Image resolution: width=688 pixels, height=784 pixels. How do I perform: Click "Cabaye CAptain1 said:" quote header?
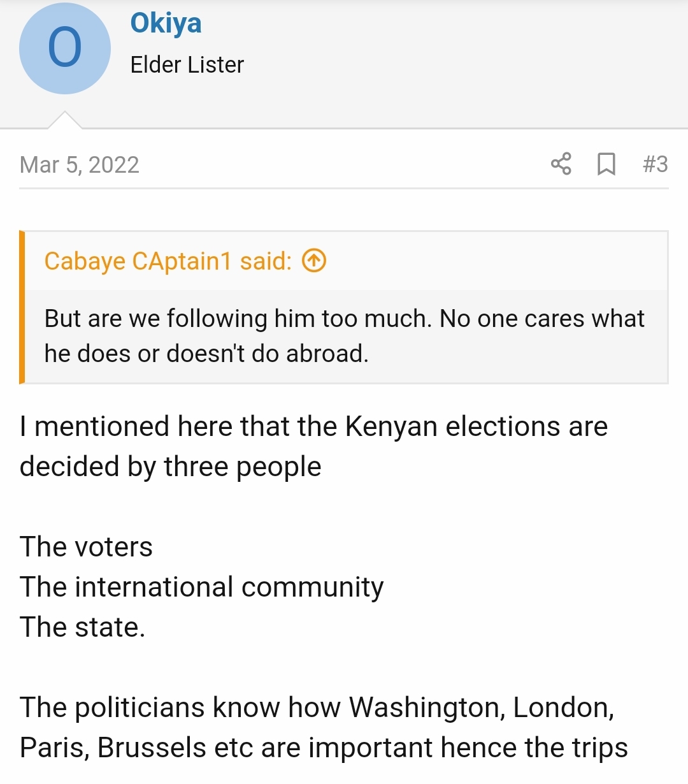(168, 261)
